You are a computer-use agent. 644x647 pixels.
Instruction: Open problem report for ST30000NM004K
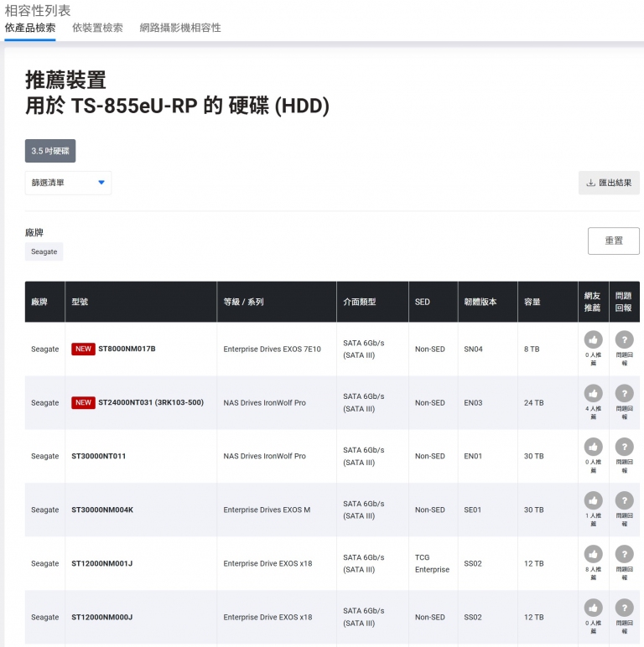point(624,500)
